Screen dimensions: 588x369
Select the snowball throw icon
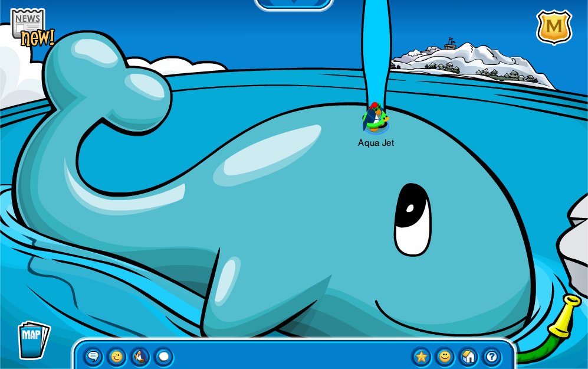click(x=163, y=356)
